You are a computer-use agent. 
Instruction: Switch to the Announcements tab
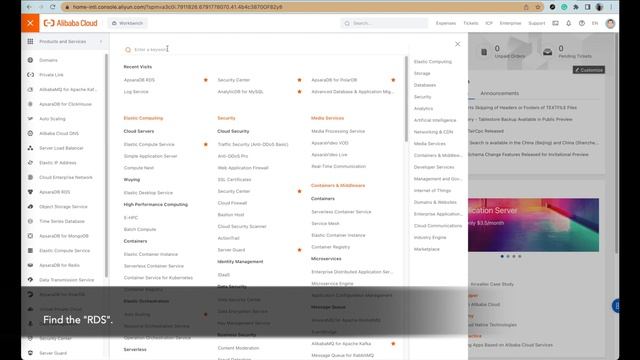point(500,93)
